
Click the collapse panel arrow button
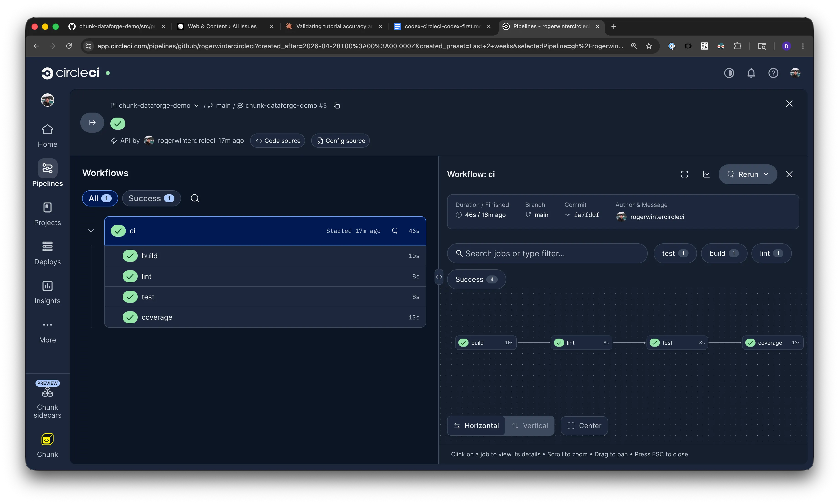(92, 123)
